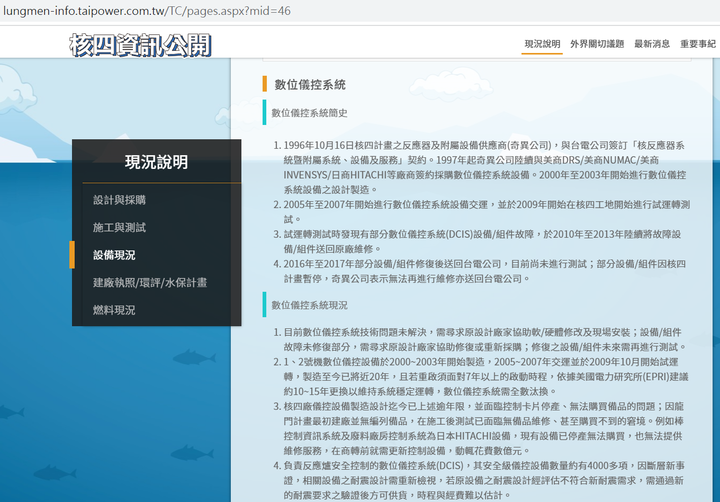
Task: Select 設備現況 in the sidebar
Action: (x=114, y=255)
